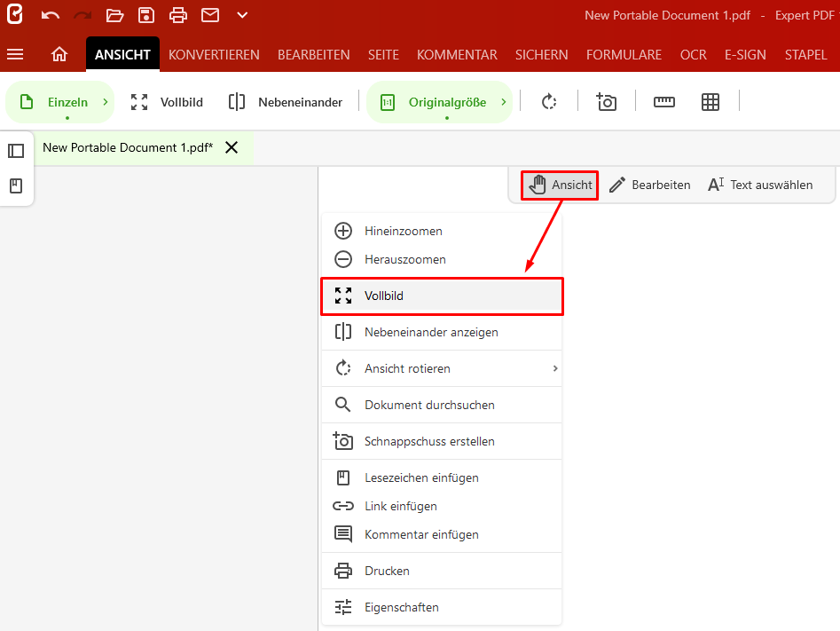The width and height of the screenshot is (840, 631).
Task: Redo the last action
Action: [x=82, y=15]
